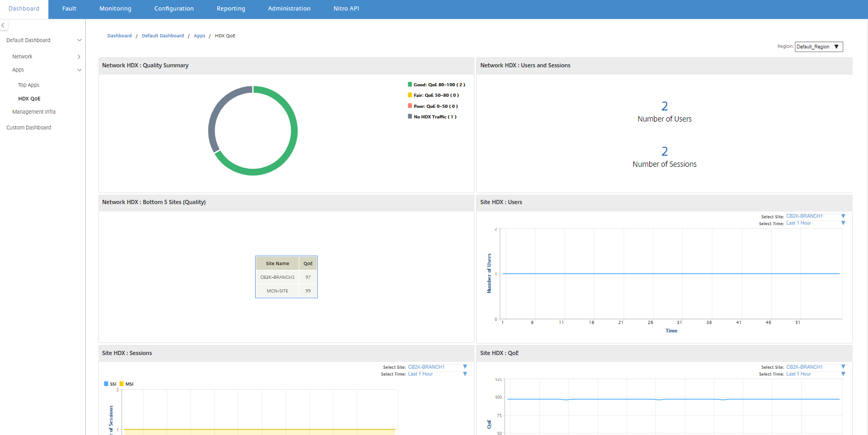
Task: Open Select Site dropdown in Site HDX Users
Action: click(815, 216)
